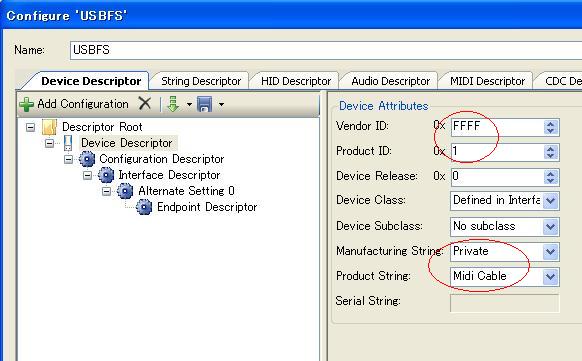This screenshot has height=361, width=582.
Task: Open the dropdown arrow next to save icon
Action: tap(221, 105)
